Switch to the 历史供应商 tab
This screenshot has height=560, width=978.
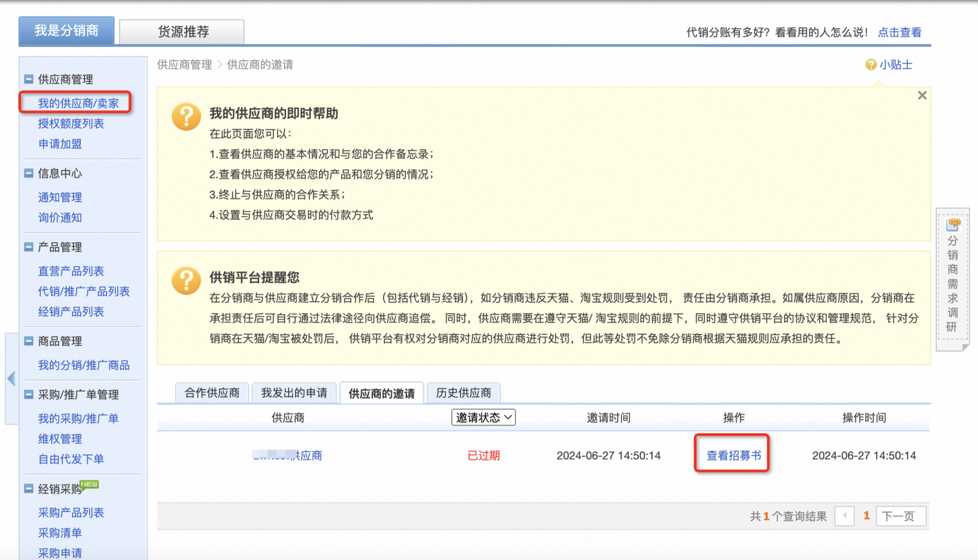(463, 393)
